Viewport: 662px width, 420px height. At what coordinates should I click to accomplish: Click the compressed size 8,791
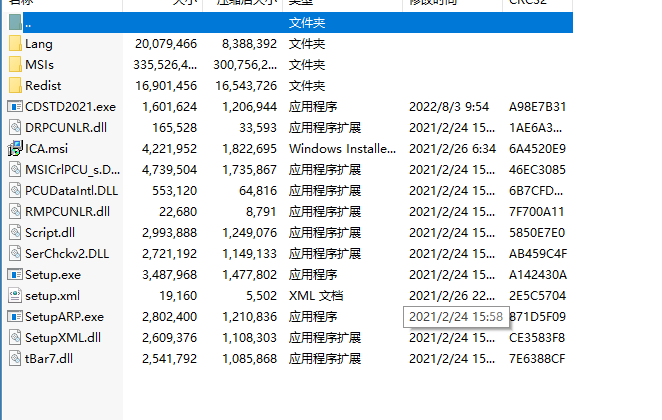tap(261, 211)
